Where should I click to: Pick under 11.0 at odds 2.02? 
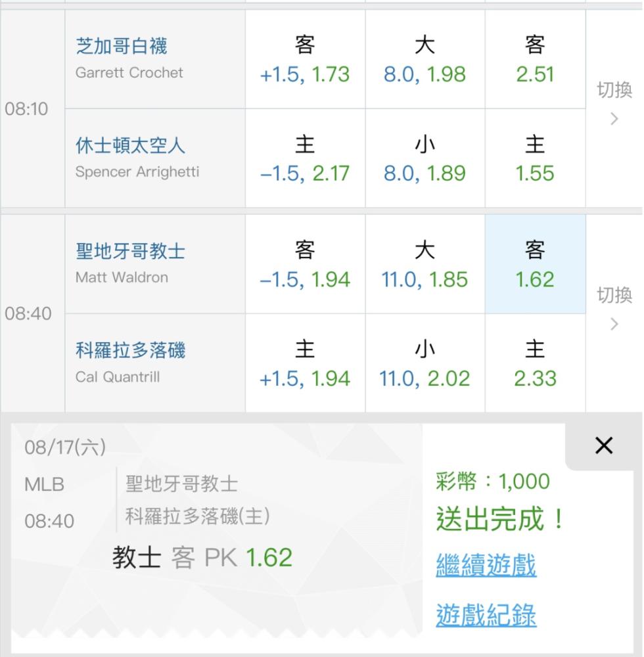click(x=425, y=363)
